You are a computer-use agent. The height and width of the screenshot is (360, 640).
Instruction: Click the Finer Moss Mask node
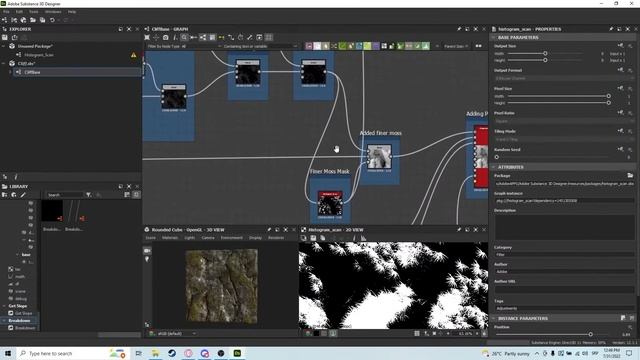[x=330, y=204]
